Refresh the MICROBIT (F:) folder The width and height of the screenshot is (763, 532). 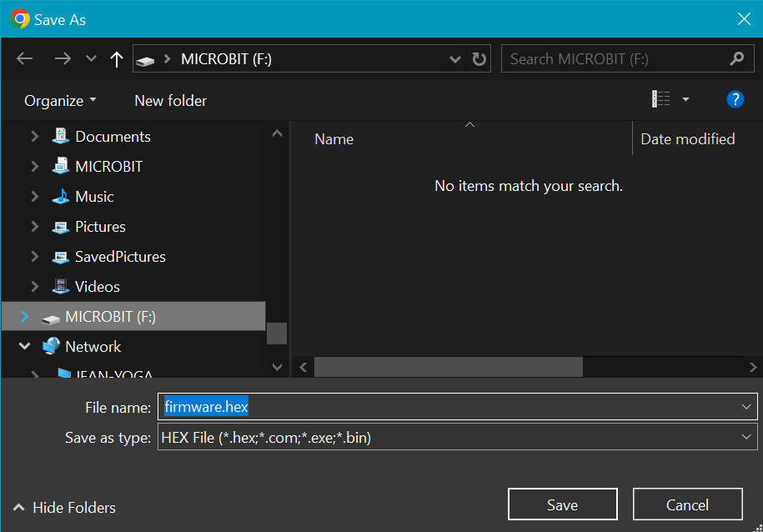(x=479, y=59)
